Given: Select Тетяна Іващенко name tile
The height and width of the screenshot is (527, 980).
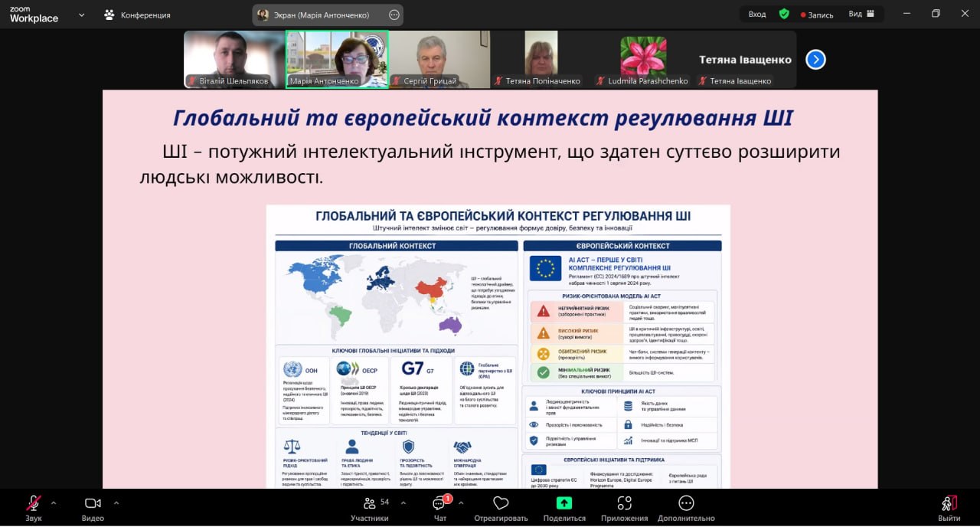Looking at the screenshot, I should [745, 59].
